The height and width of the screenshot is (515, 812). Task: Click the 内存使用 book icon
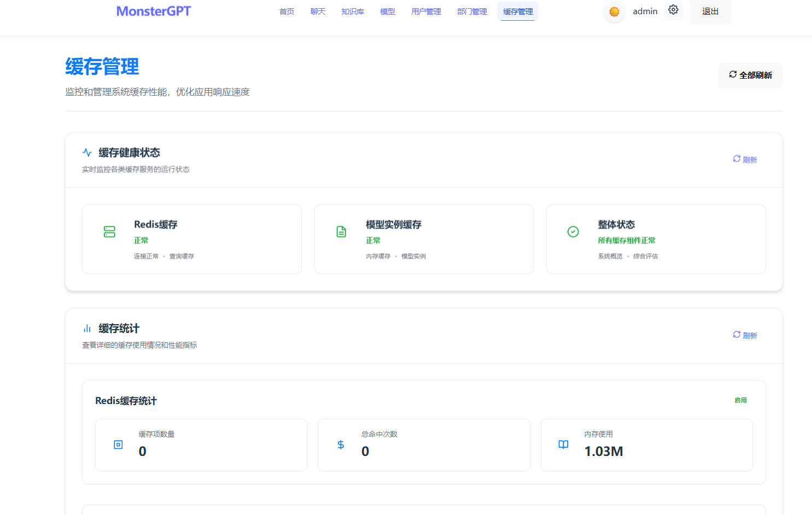coord(563,445)
